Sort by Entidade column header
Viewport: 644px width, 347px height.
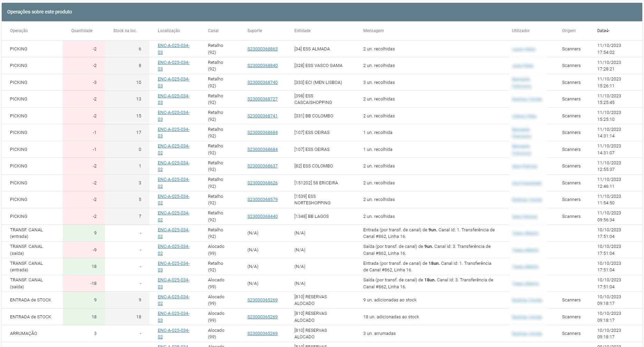[x=302, y=31]
